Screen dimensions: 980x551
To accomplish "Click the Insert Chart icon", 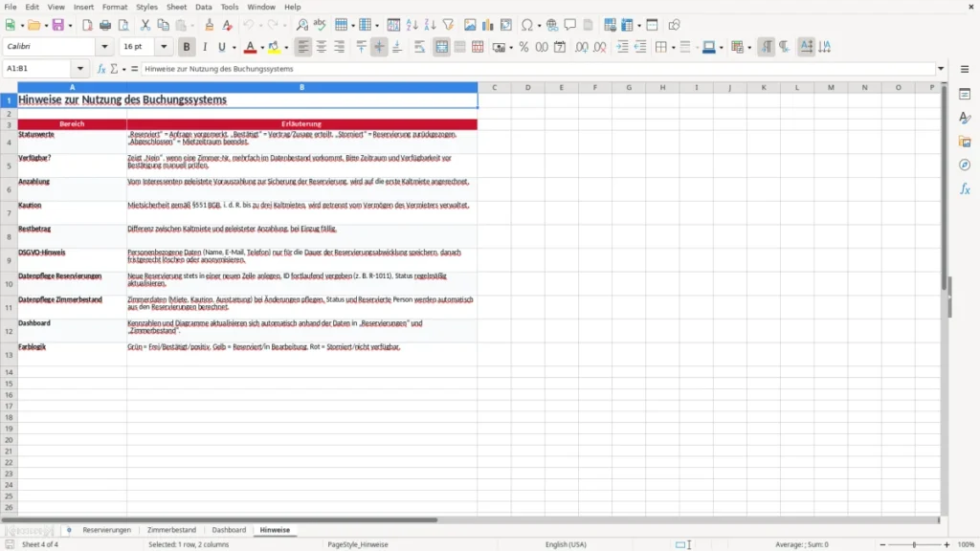I will pos(487,25).
